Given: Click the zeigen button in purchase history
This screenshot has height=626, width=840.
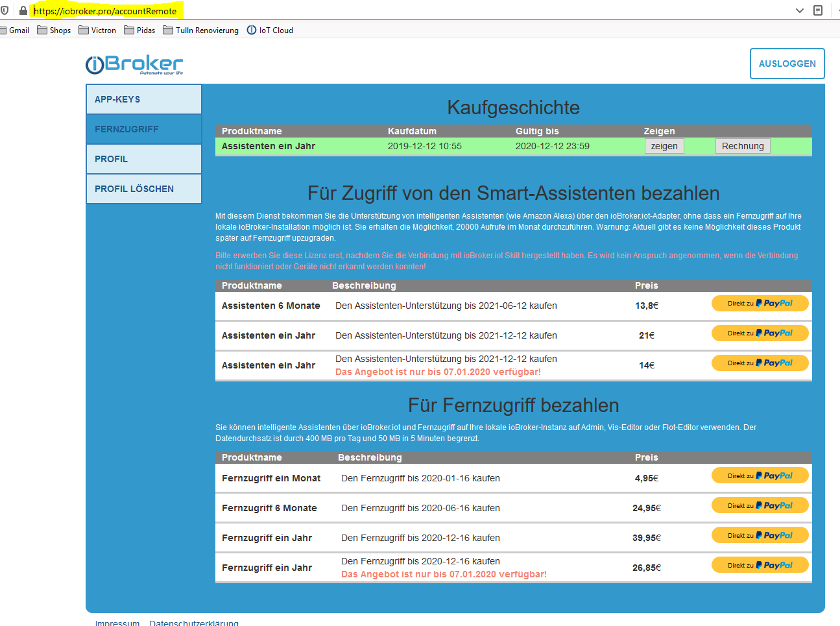Looking at the screenshot, I should 664,146.
